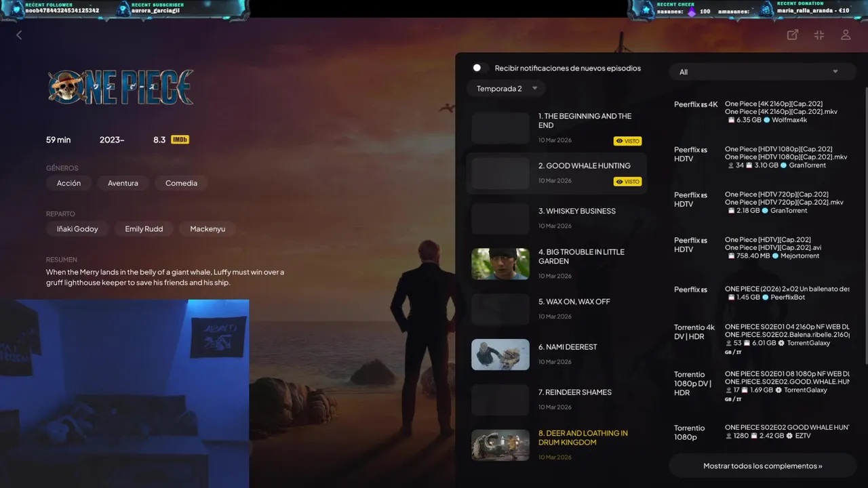Play Peerflix 4K Wolfmax4k 6.35 GB stream
Image resolution: width=868 pixels, height=488 pixels.
pos(762,112)
